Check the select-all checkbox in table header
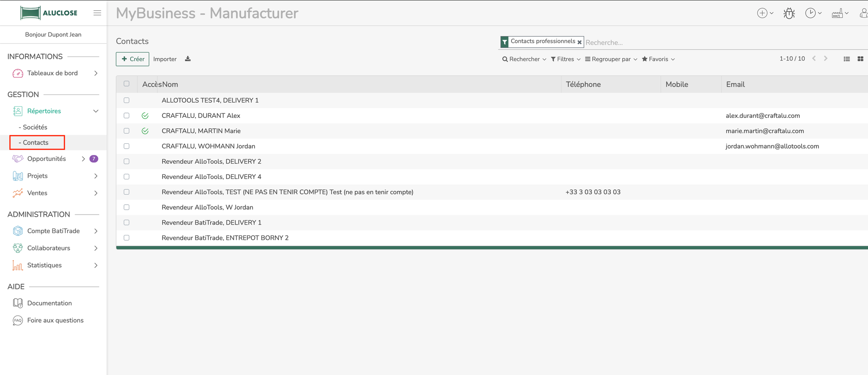Viewport: 868px width, 375px height. point(127,84)
